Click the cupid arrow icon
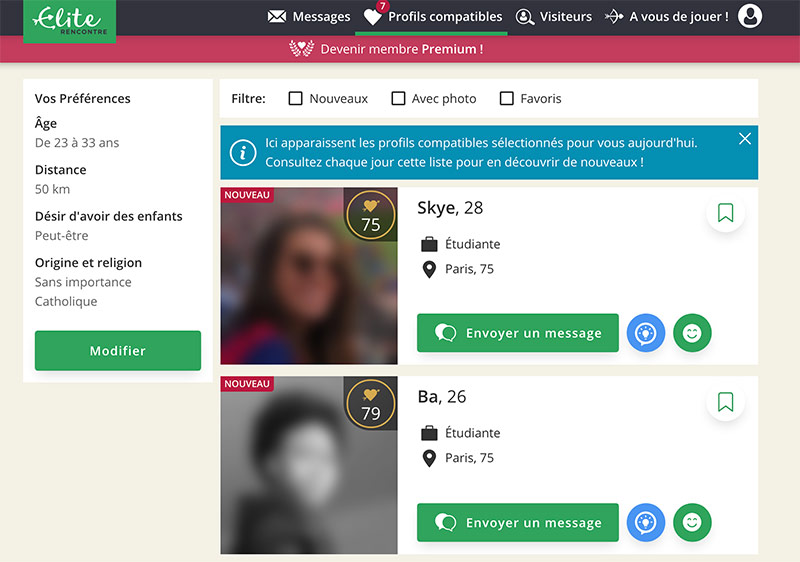The width and height of the screenshot is (800, 562). (x=614, y=17)
